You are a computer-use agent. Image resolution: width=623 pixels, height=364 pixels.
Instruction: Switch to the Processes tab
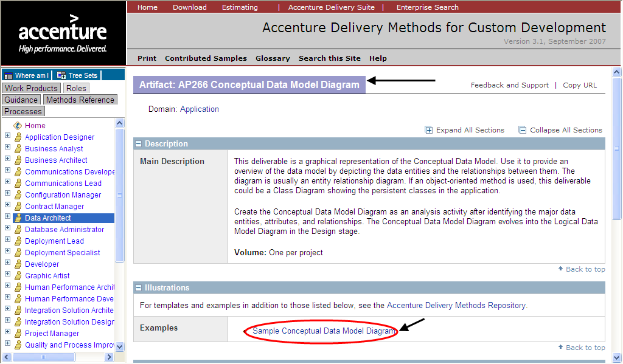click(x=23, y=112)
